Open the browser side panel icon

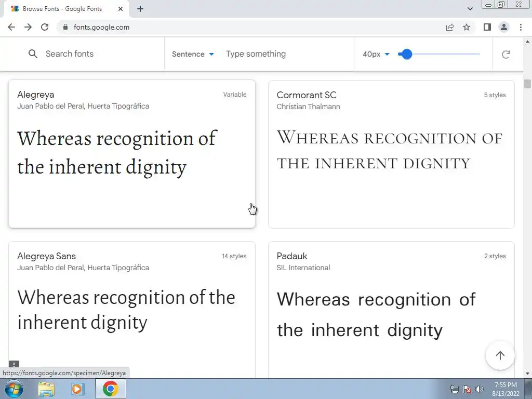(x=487, y=27)
